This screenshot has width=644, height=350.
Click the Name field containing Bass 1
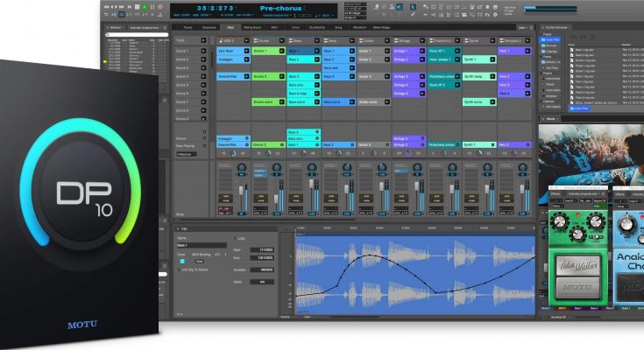point(201,245)
